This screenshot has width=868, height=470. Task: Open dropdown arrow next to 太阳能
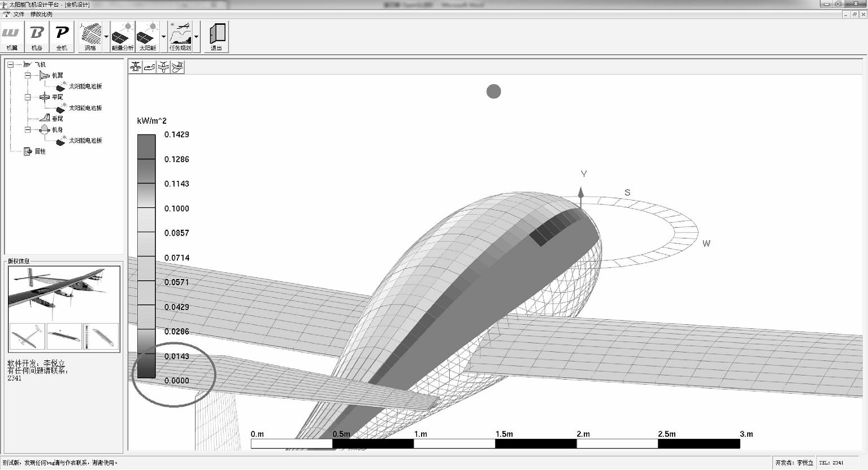(x=164, y=37)
